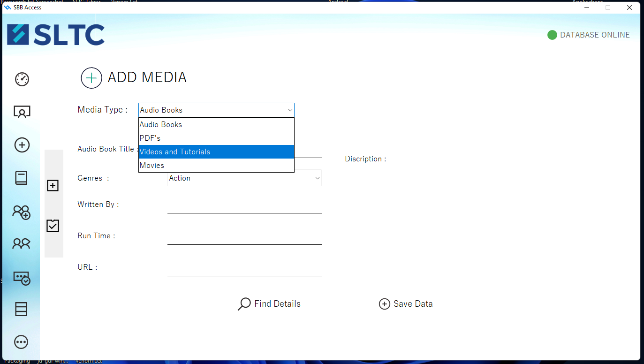
Task: Open the users group sidebar icon
Action: tap(22, 243)
